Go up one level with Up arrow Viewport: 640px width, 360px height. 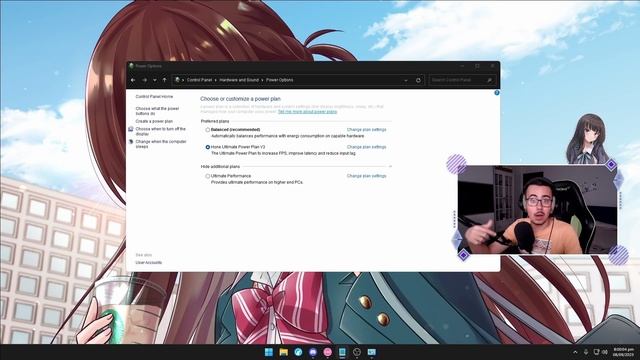tap(164, 80)
